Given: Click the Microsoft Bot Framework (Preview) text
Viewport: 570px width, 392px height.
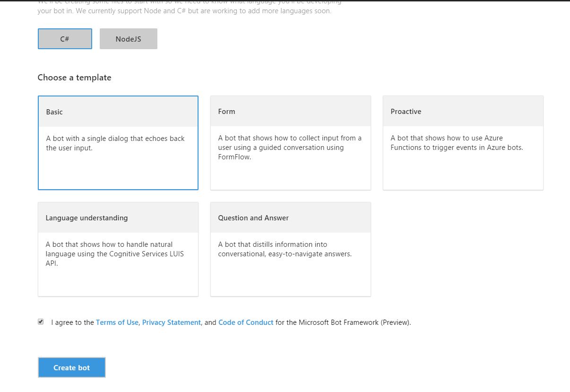Looking at the screenshot, I should (x=354, y=322).
